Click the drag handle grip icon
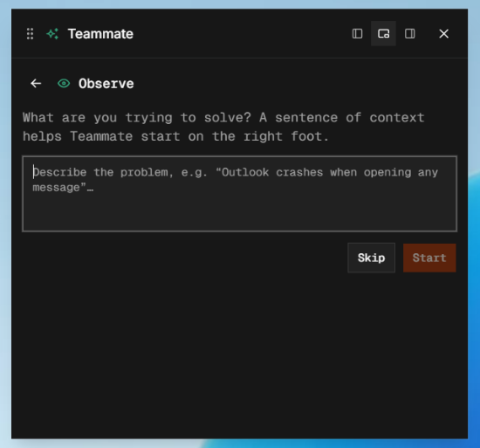The image size is (480, 448). coord(30,34)
